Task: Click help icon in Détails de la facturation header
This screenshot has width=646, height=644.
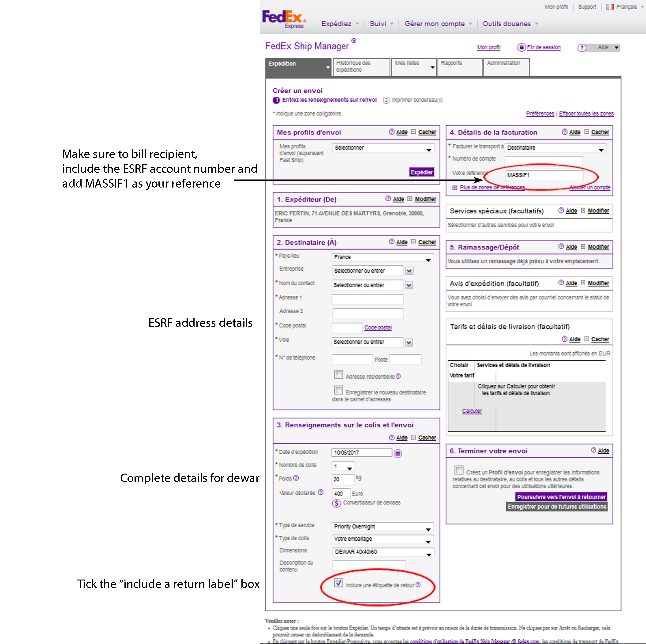Action: point(564,132)
